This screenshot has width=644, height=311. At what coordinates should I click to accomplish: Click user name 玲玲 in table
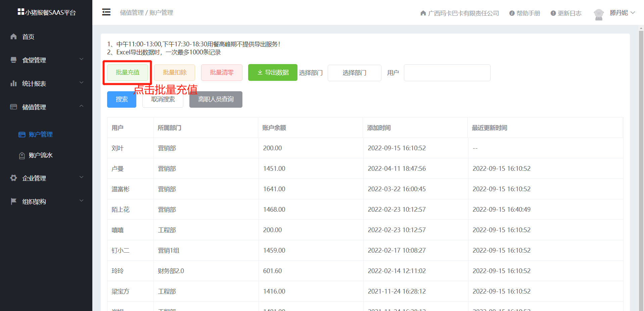tap(118, 271)
